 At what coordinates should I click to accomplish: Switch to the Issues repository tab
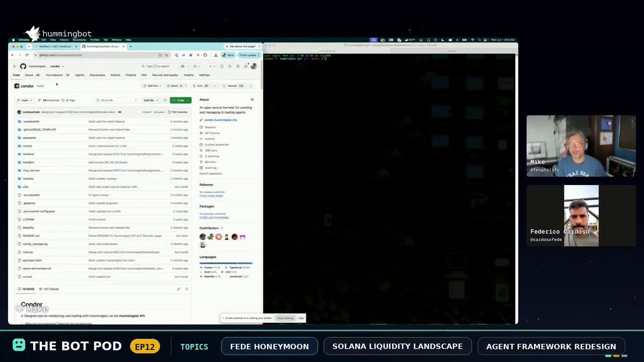point(32,75)
